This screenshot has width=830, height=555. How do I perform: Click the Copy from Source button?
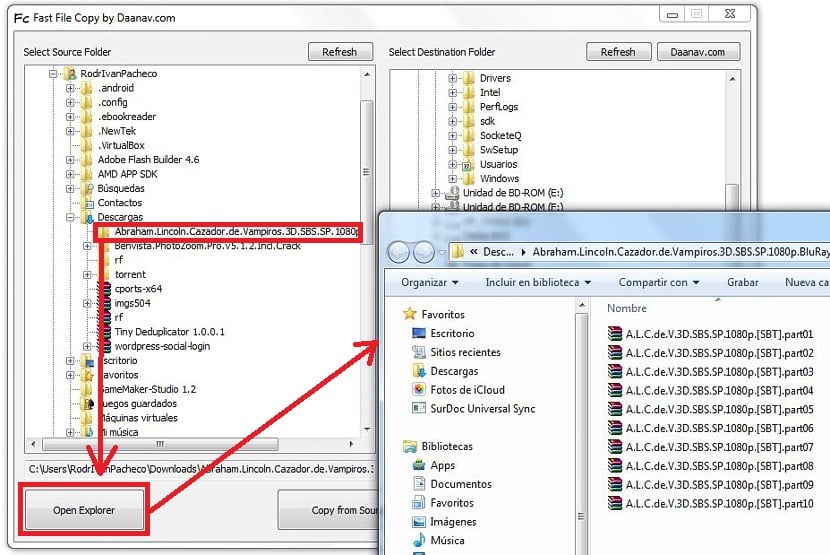329,509
